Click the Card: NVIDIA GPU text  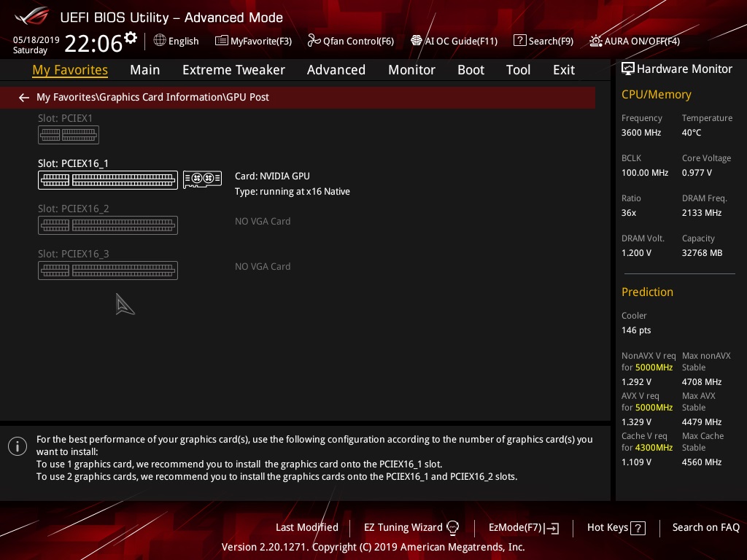tap(272, 176)
